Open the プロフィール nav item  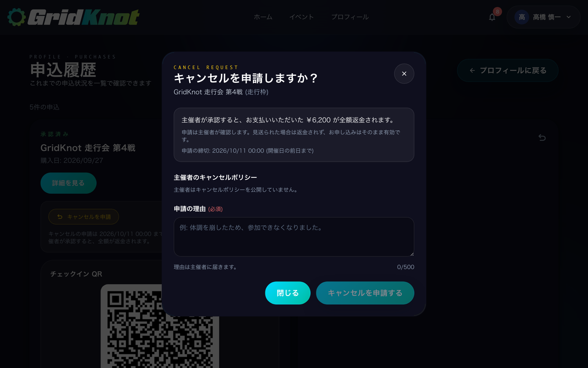click(349, 17)
